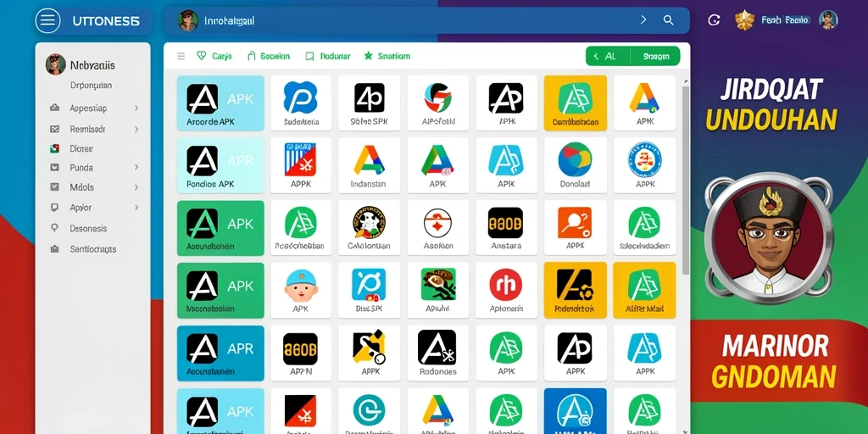Click the avatar inside the Inrotatgaul search bar
This screenshot has width=868, height=434.
[x=188, y=20]
